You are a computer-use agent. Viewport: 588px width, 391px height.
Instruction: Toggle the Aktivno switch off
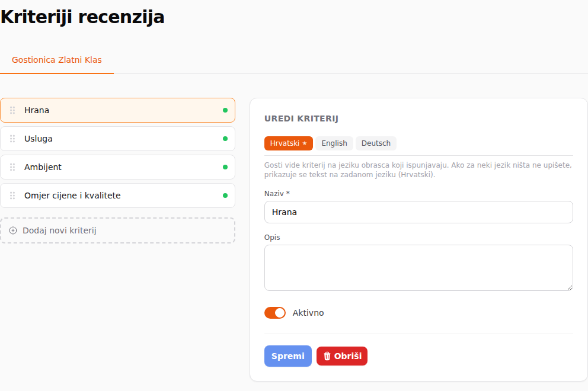(x=275, y=313)
